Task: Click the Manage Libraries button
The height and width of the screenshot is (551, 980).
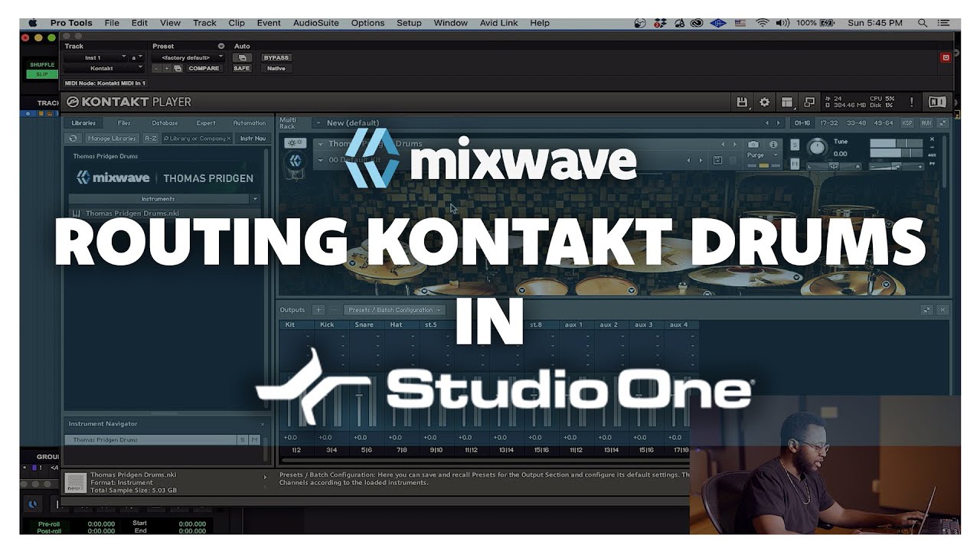Action: [x=112, y=139]
